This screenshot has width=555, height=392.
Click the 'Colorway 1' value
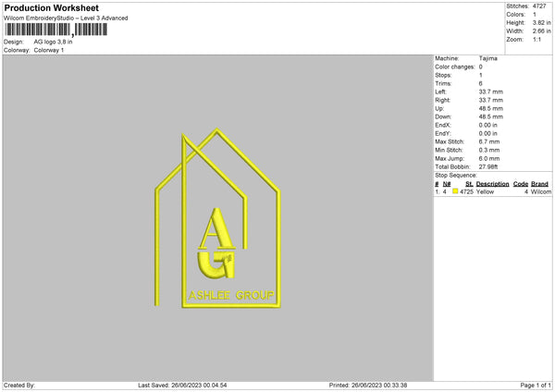tap(49, 50)
